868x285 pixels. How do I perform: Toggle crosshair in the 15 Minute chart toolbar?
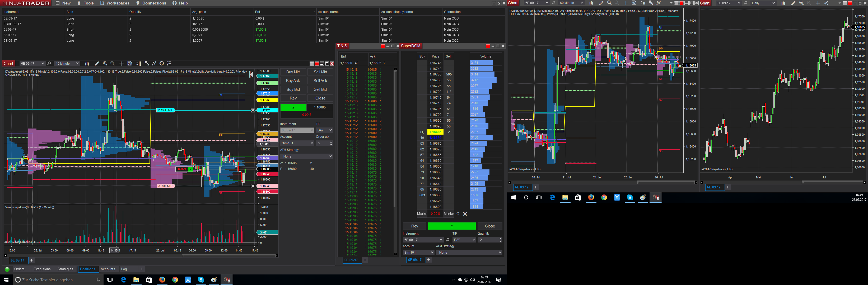(121, 64)
